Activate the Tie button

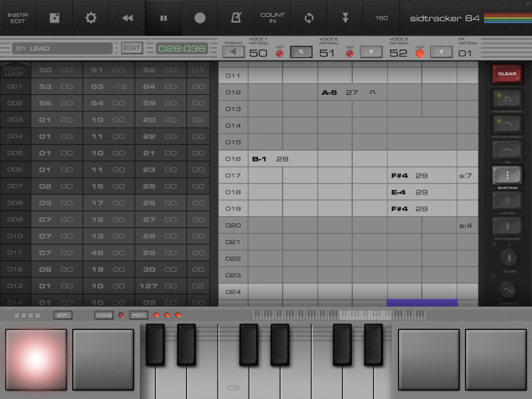pos(507,150)
